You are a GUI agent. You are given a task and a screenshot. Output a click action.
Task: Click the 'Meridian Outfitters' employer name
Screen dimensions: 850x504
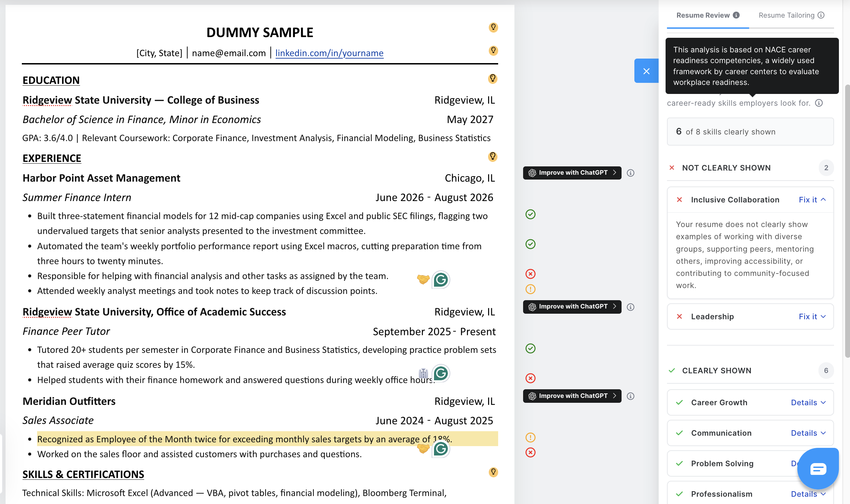pos(69,401)
